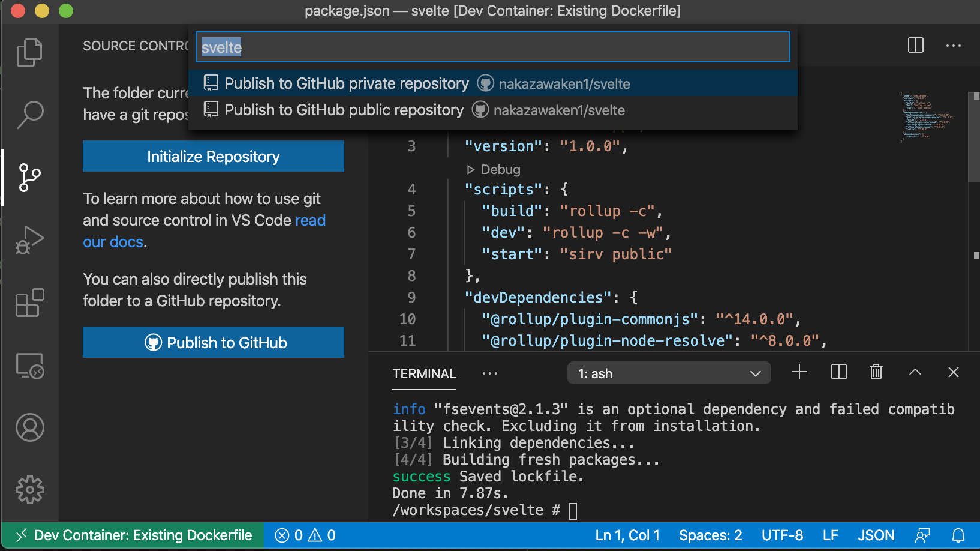Open the Run and Debug view

29,240
